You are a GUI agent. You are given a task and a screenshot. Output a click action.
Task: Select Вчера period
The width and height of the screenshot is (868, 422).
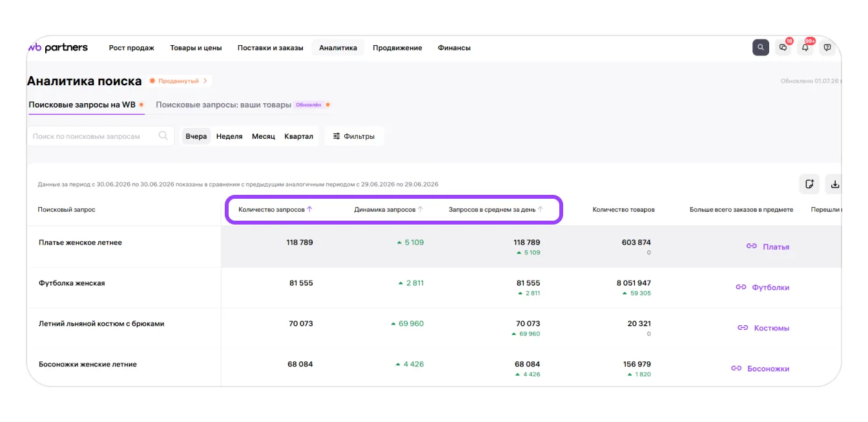(x=196, y=136)
